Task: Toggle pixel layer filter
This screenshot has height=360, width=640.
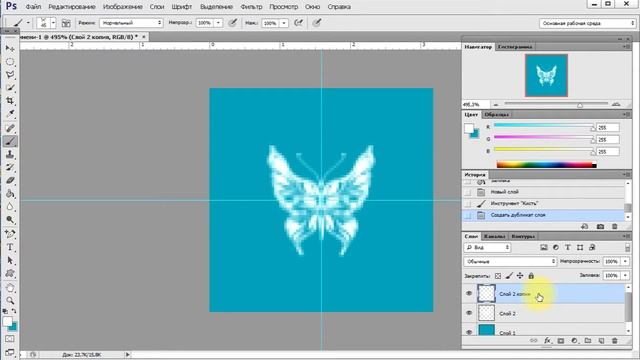Action: [544, 248]
